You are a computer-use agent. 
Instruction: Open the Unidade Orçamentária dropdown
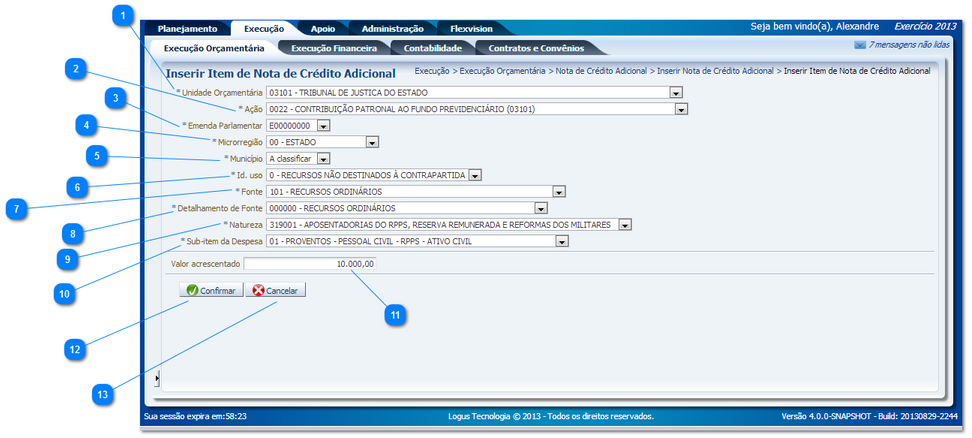click(676, 92)
